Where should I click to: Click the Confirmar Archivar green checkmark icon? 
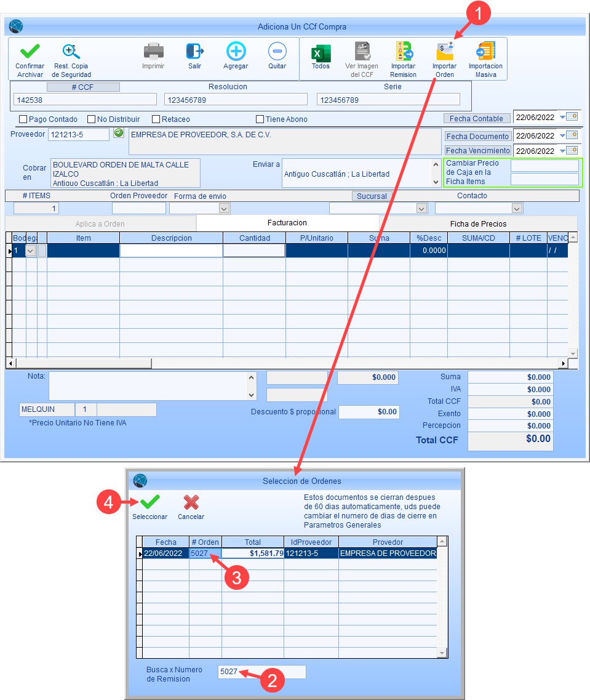click(30, 51)
